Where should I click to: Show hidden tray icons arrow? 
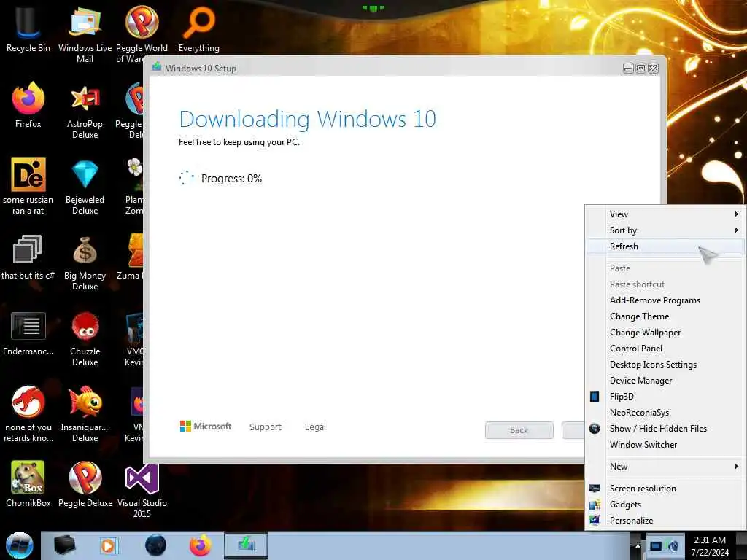coord(638,546)
